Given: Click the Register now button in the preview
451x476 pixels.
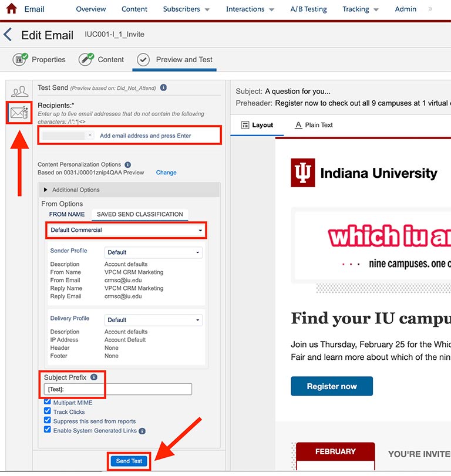Looking at the screenshot, I should pos(332,386).
